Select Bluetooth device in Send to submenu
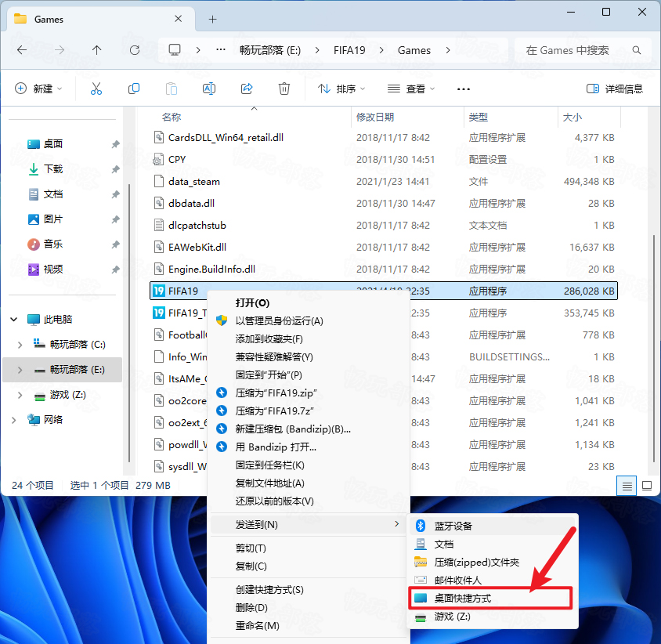The width and height of the screenshot is (661, 644). pos(493,526)
